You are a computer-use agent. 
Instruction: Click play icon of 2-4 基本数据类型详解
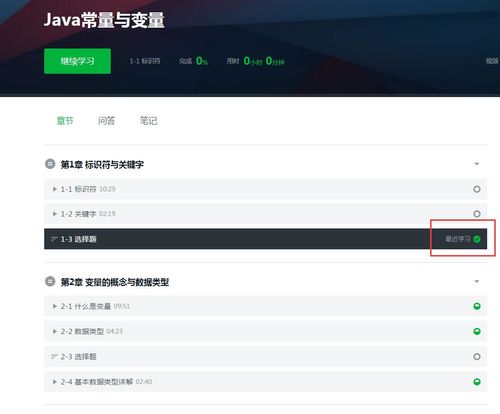pyautogui.click(x=55, y=382)
